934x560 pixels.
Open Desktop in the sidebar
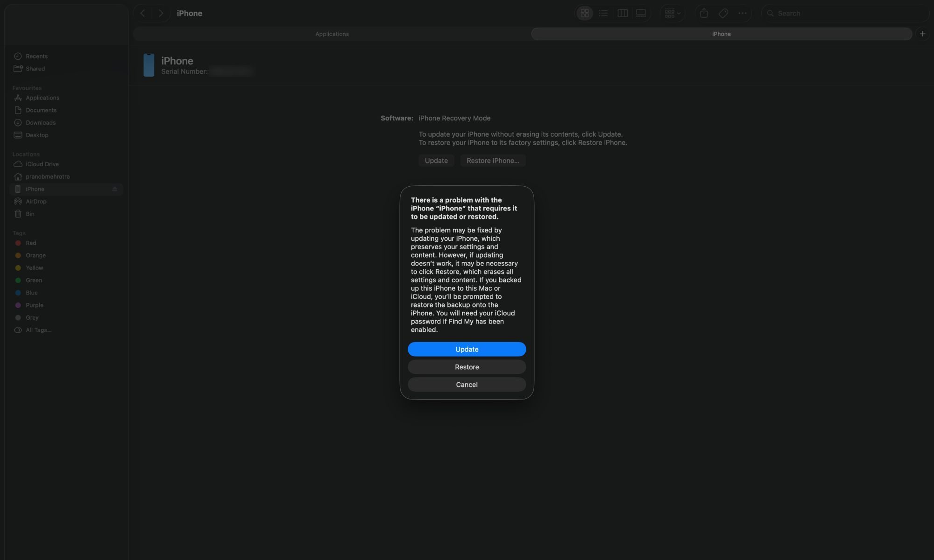[x=66, y=135]
